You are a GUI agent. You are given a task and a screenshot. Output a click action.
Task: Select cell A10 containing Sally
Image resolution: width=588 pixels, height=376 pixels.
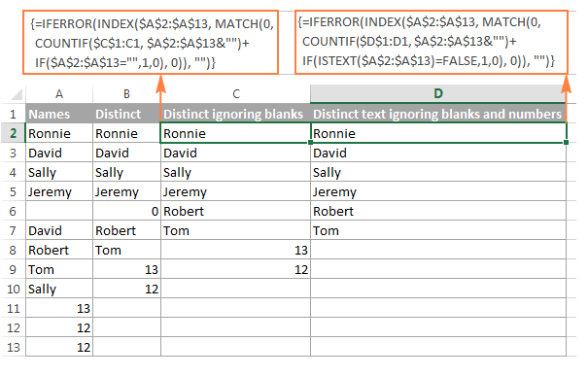[x=59, y=289]
